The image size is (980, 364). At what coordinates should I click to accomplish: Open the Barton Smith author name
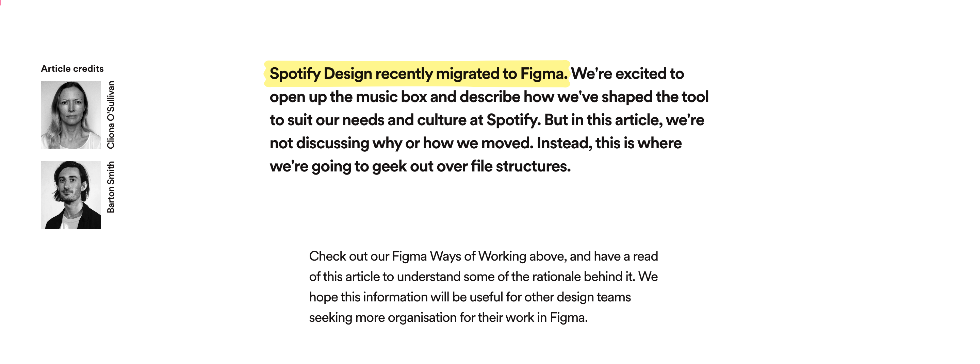tap(111, 187)
